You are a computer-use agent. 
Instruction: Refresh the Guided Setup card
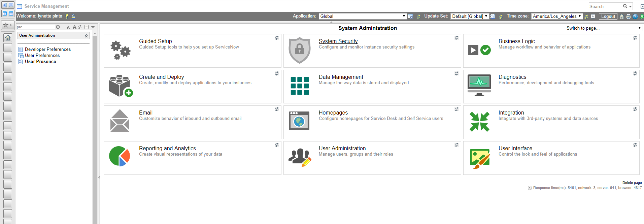pos(277,38)
